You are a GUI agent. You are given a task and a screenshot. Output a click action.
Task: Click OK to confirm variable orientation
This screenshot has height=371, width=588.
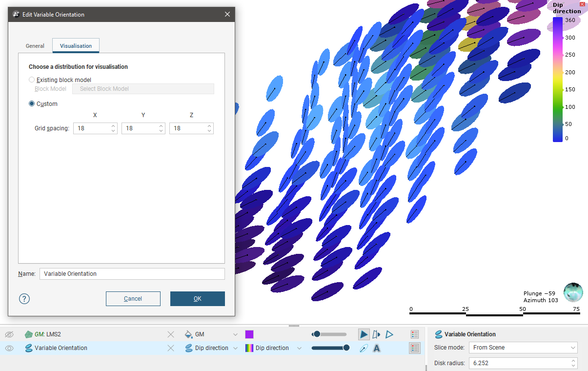(x=197, y=299)
